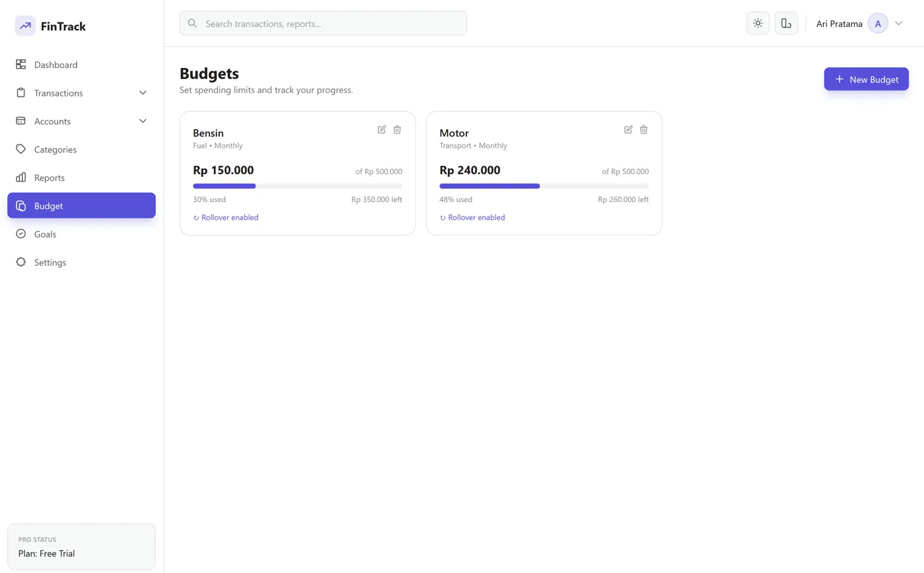Click the PRO STATUS label

tap(37, 540)
